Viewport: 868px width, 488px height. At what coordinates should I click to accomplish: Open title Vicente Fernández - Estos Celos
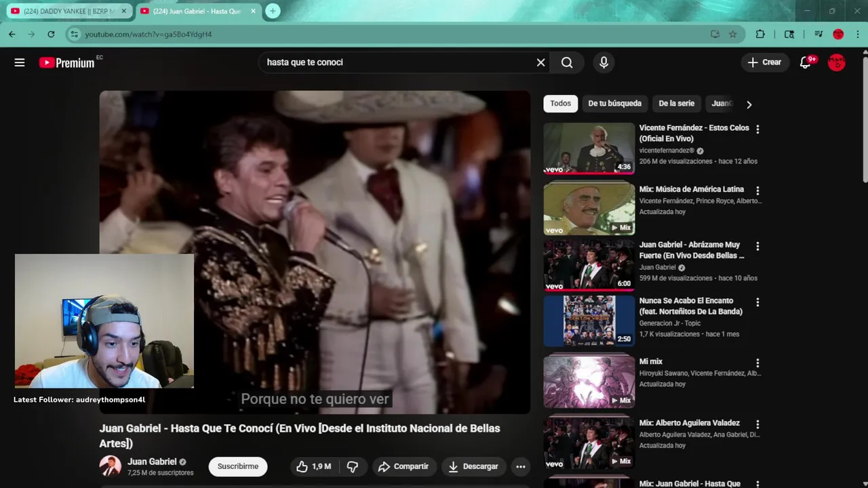tap(694, 133)
